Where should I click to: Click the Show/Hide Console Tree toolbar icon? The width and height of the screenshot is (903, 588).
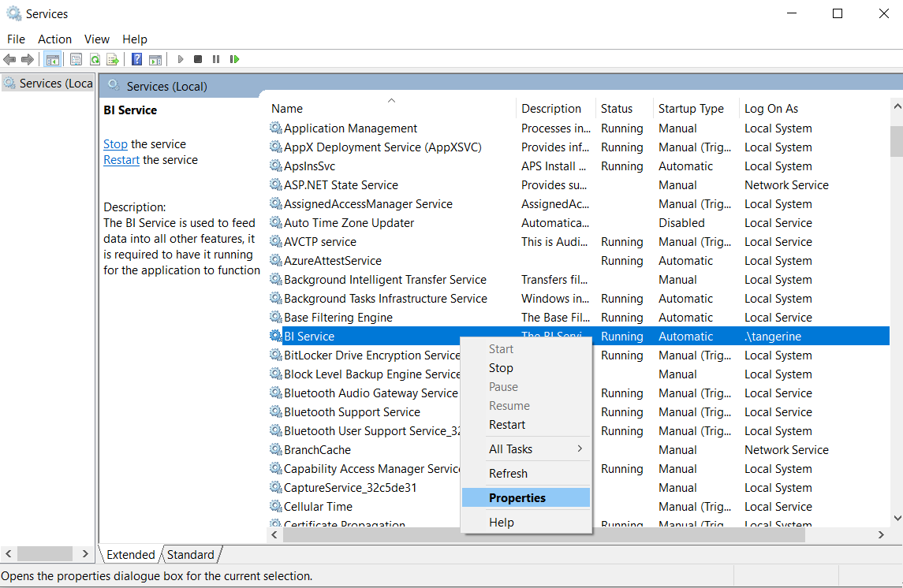point(53,59)
